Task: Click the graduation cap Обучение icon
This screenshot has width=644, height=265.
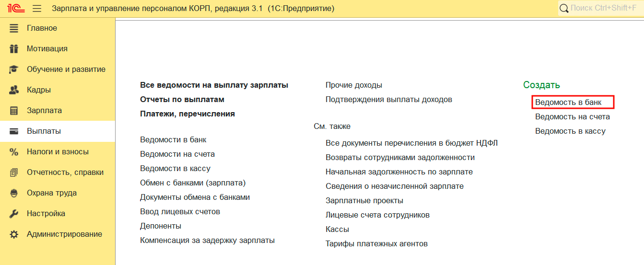Action: pos(14,69)
